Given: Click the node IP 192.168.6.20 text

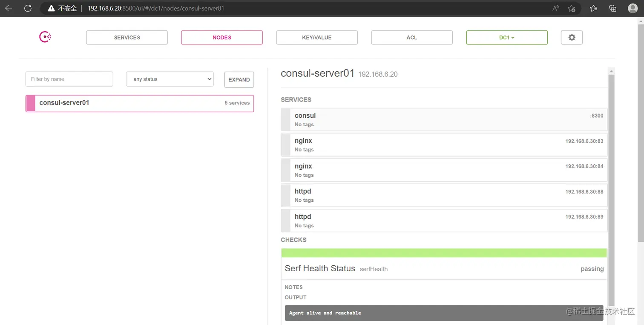Looking at the screenshot, I should coord(378,74).
